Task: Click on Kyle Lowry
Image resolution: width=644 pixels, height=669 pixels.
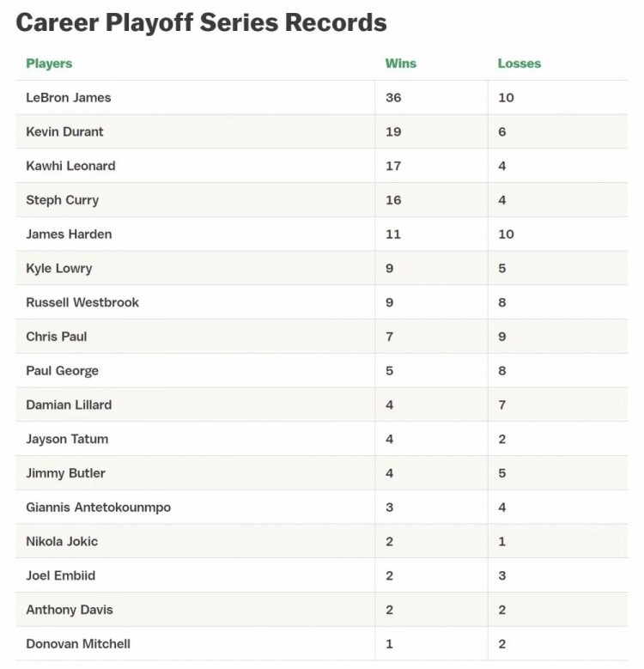Action: pos(58,268)
